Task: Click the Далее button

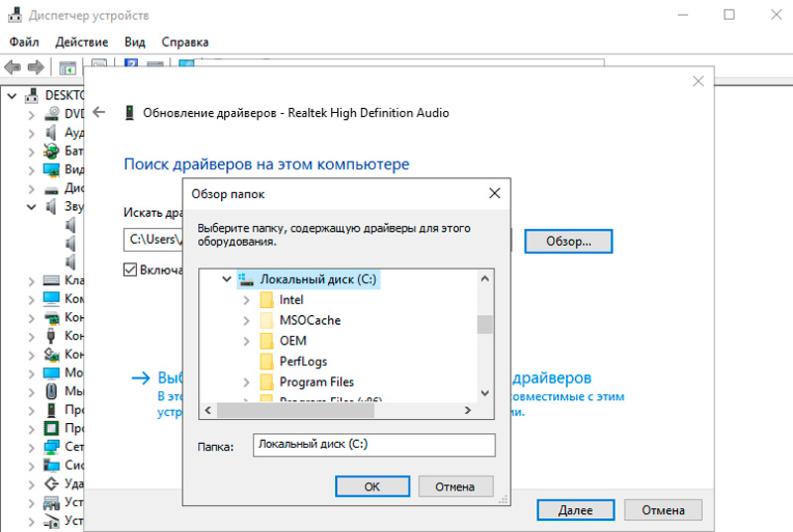Action: tap(576, 510)
